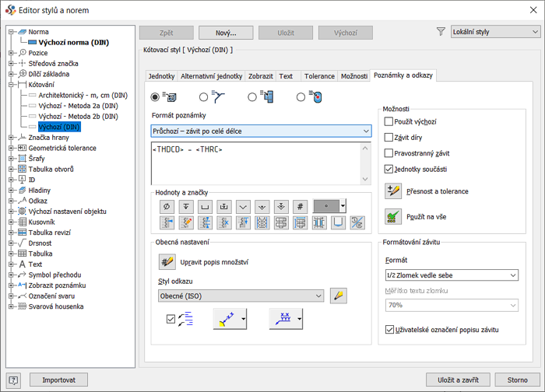
Task: Select the first hole note type radio button
Action: coord(155,97)
